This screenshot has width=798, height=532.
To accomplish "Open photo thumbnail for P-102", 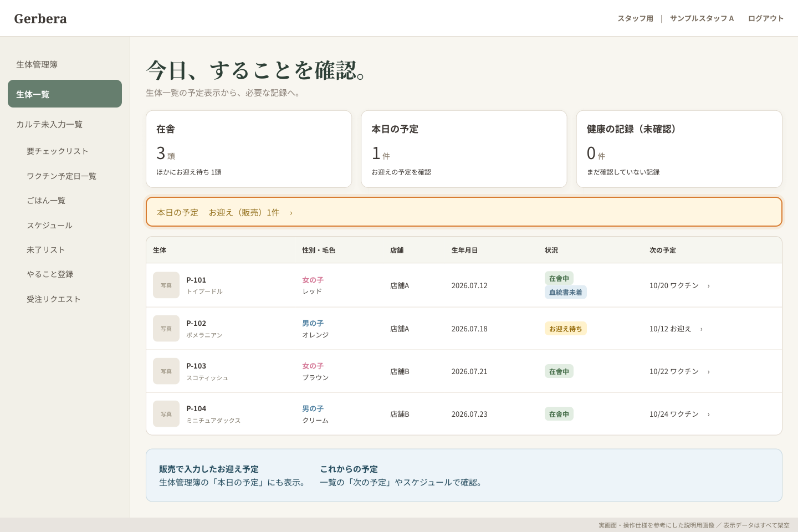I will pyautogui.click(x=166, y=329).
